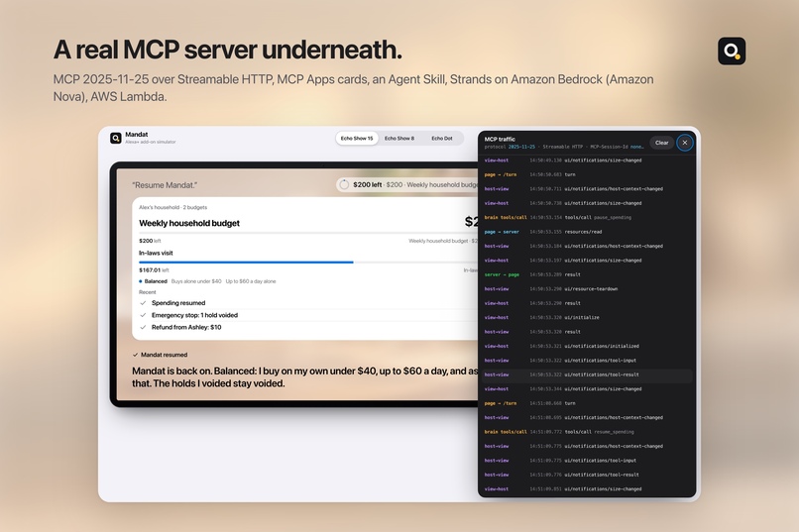Click the "Up to $60 a day alone" text
The image size is (799, 532).
pyautogui.click(x=251, y=281)
